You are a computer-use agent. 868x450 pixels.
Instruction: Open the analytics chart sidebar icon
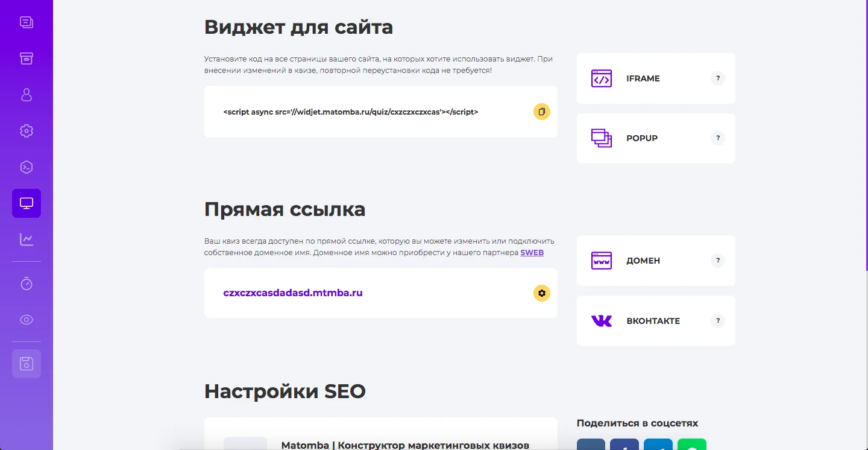[x=27, y=239]
